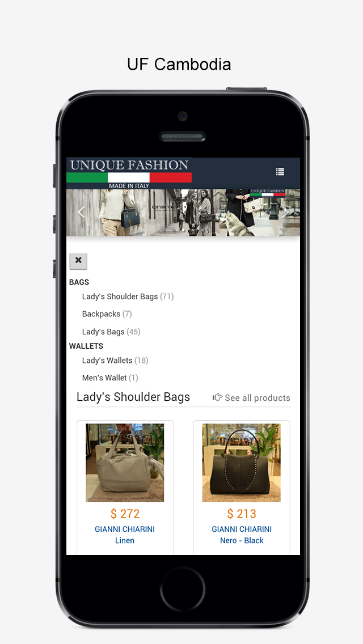The image size is (363, 644).
Task: Click the $ 272 price label
Action: 125,514
